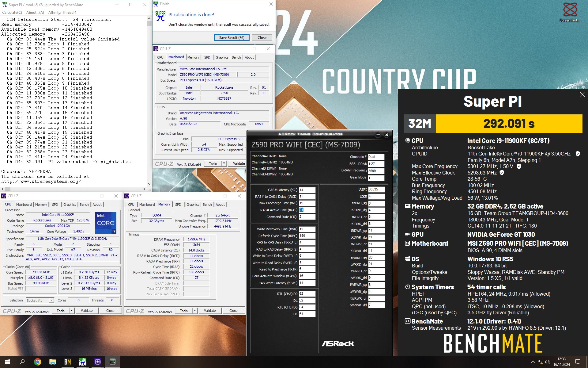The width and height of the screenshot is (588, 368).
Task: Click Command Rate (CR) input field
Action: click(307, 217)
